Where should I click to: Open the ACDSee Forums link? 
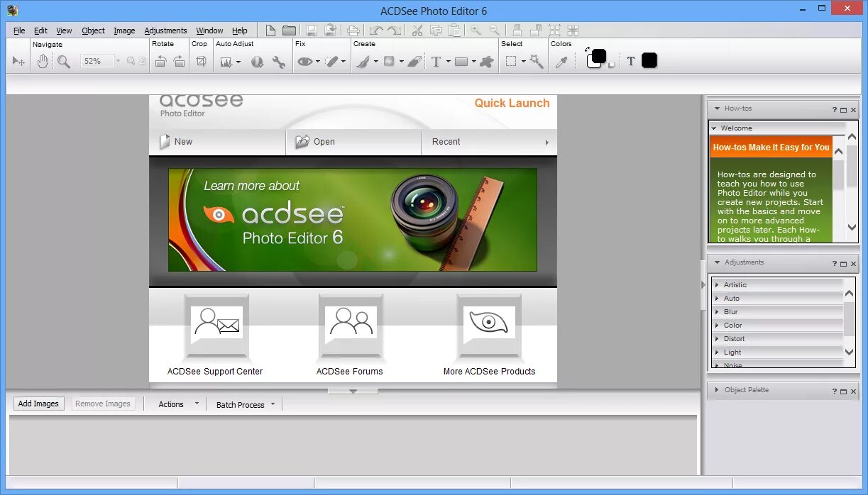(350, 335)
